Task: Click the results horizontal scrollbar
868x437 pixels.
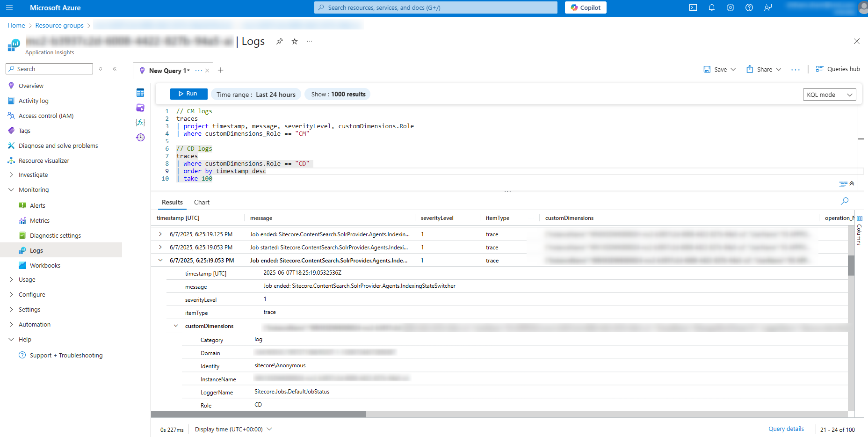Action: [x=259, y=414]
